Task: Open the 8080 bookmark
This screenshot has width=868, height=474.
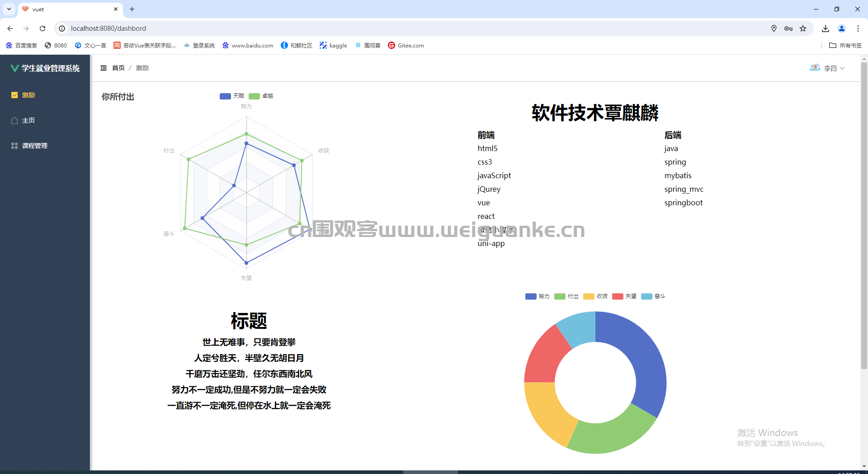Action: [56, 45]
